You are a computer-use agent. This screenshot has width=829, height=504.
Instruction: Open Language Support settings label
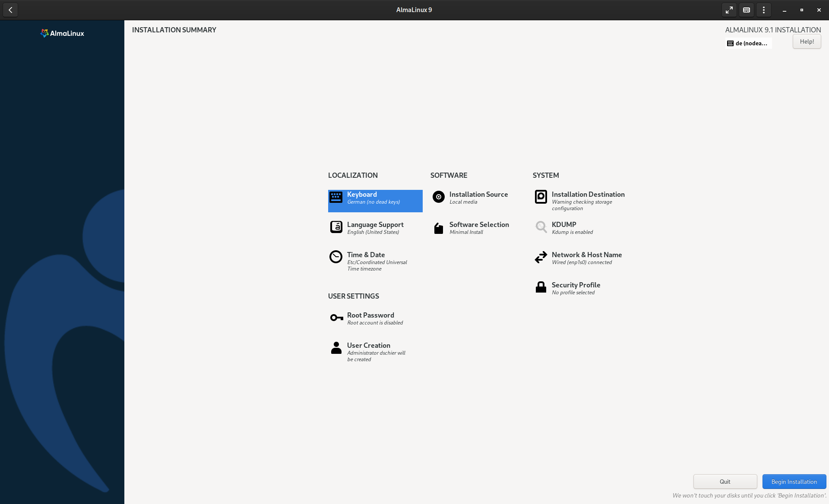375,224
